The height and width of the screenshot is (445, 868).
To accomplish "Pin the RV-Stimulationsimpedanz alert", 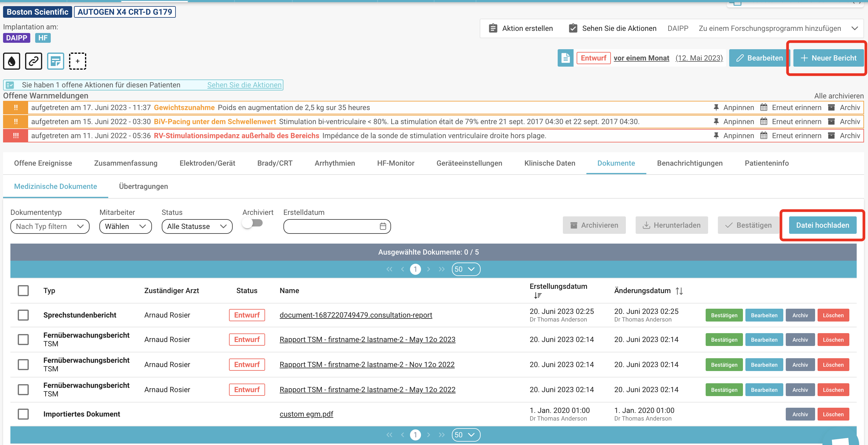I will (x=716, y=136).
